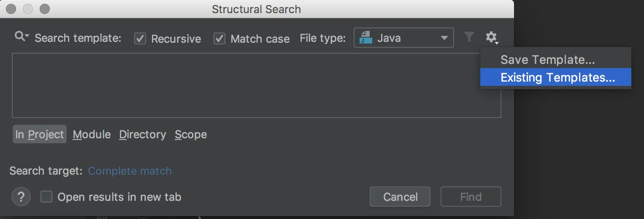Viewport: 644px width, 219px height.
Task: Select the In Project scope option
Action: 40,134
